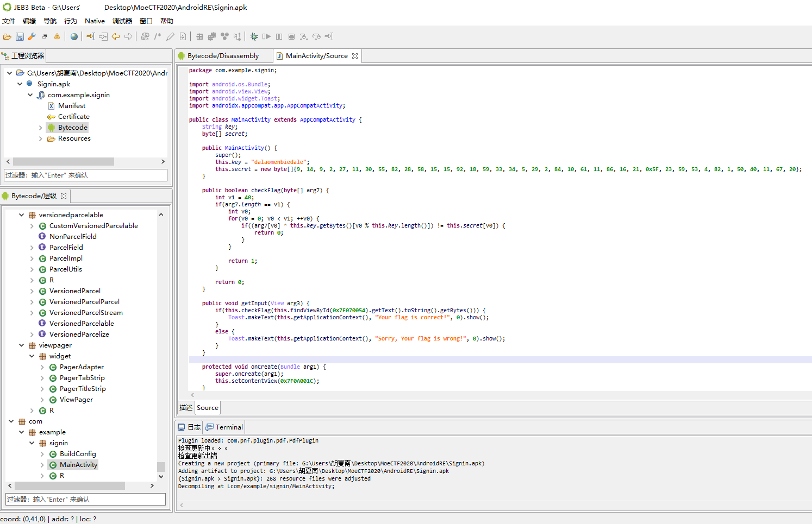Open the Manifest item in project tree

72,106
